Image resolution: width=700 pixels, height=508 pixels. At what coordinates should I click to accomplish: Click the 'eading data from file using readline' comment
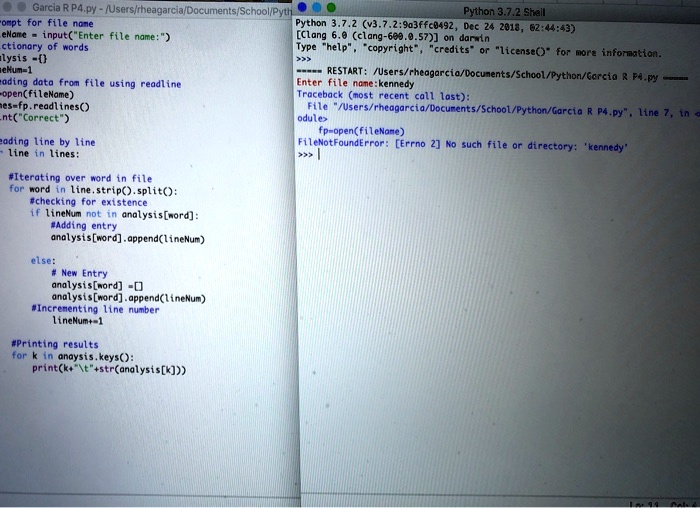pyautogui.click(x=91, y=83)
